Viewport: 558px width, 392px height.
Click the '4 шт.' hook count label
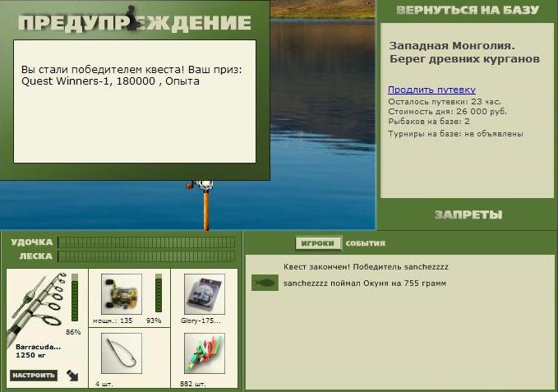click(104, 384)
